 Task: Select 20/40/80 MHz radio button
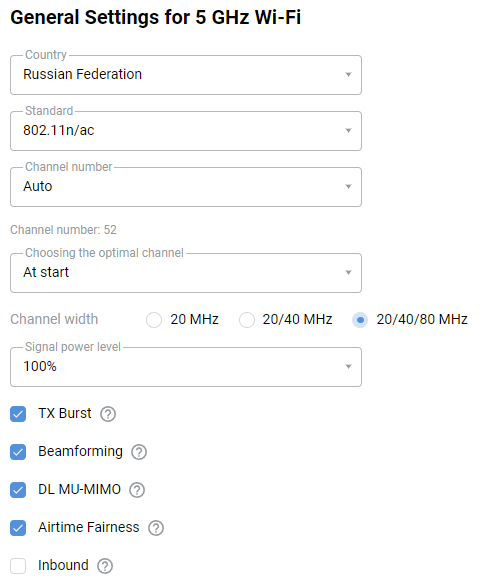(360, 320)
